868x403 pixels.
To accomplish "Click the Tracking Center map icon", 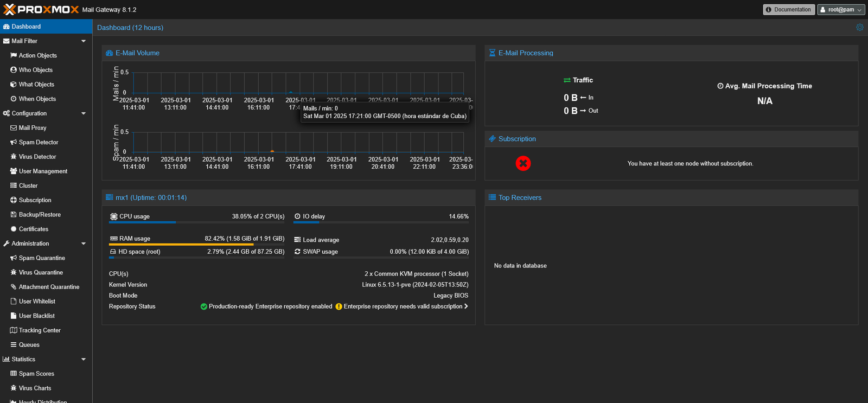I will pos(14,330).
